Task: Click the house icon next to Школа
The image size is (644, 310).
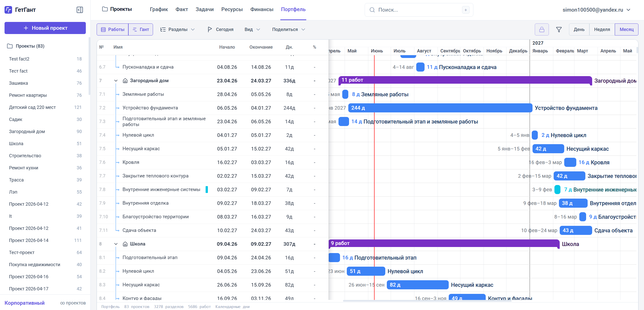Action: coord(125,244)
